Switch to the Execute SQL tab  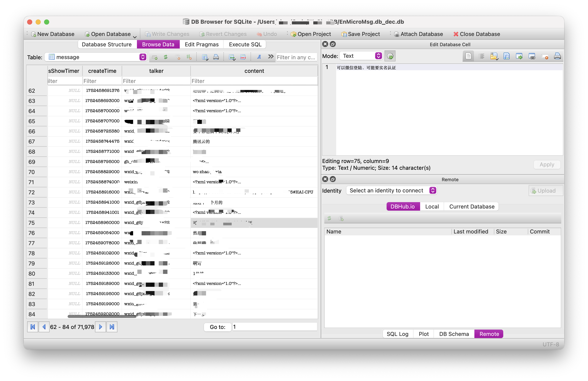245,44
